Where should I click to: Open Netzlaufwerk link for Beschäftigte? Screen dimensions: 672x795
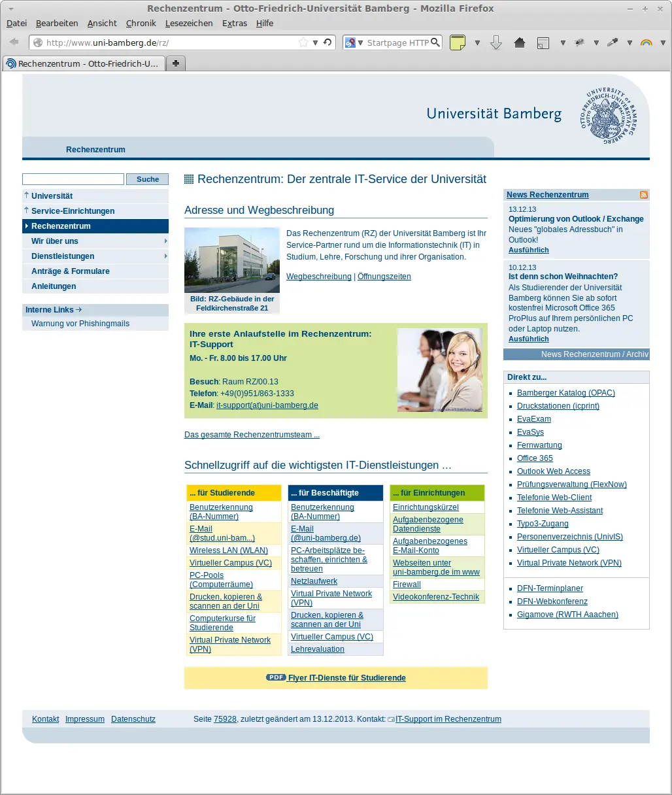coord(314,581)
